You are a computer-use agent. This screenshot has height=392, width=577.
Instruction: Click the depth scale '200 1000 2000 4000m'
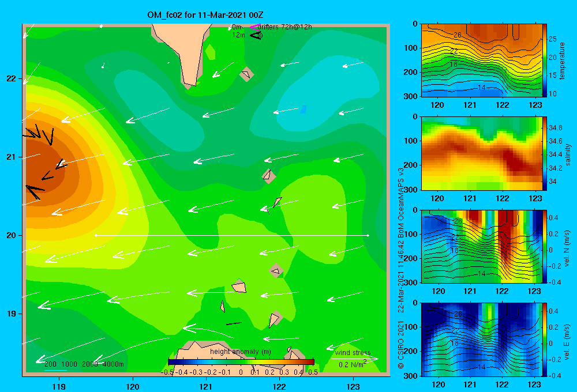pyautogui.click(x=84, y=364)
